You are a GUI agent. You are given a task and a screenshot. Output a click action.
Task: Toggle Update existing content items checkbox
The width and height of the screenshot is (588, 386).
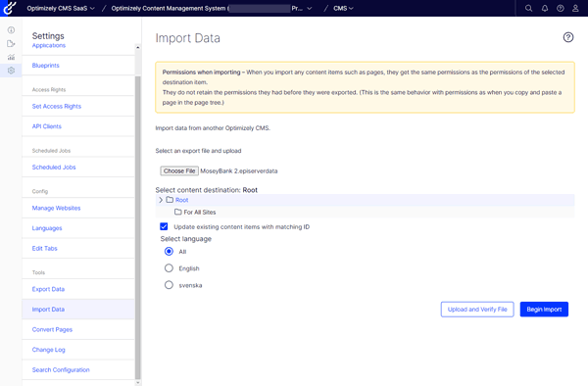pyautogui.click(x=164, y=226)
